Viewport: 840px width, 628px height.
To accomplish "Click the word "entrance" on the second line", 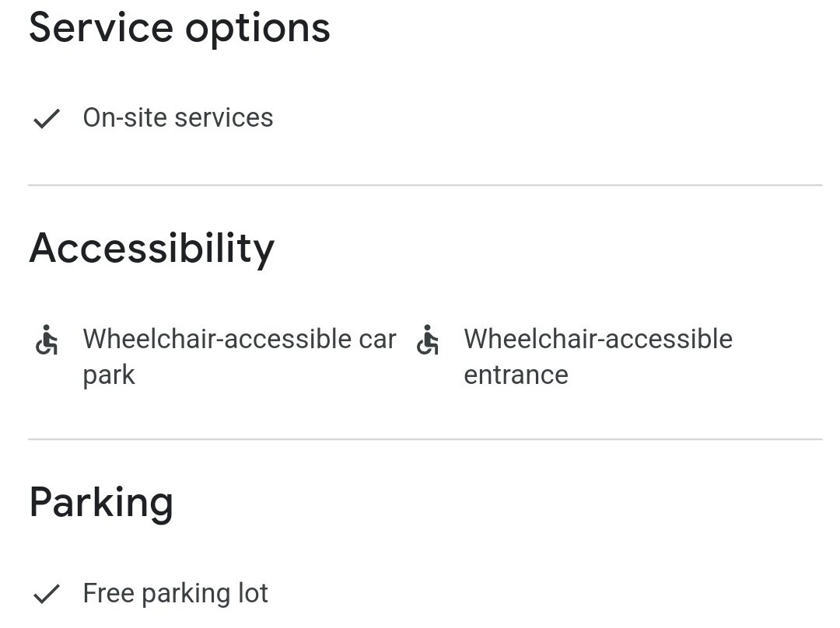I will [x=516, y=375].
